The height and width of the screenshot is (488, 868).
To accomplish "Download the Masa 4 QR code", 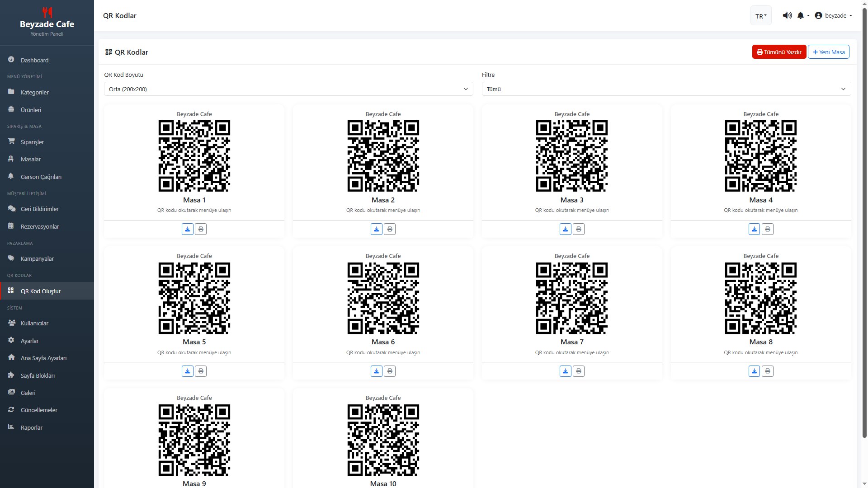I will click(754, 229).
